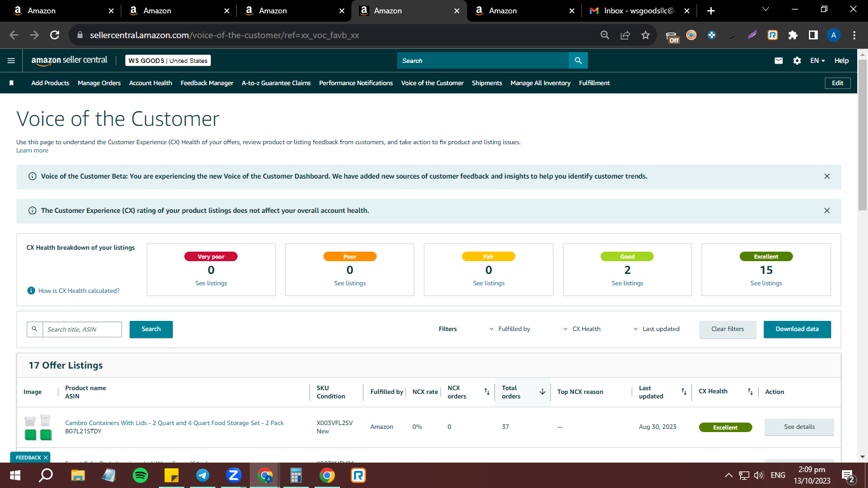Screen dimensions: 868x488
Task: Open the EN language dropdown
Action: click(817, 60)
